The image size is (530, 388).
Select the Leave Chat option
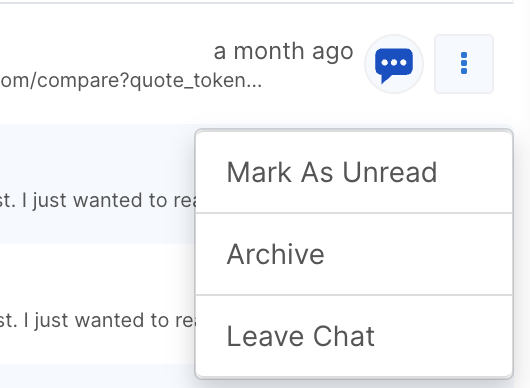click(x=354, y=336)
